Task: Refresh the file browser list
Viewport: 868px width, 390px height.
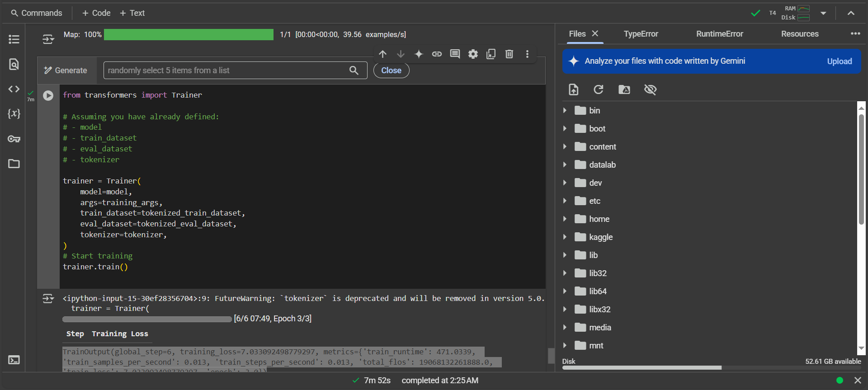Action: click(x=599, y=89)
